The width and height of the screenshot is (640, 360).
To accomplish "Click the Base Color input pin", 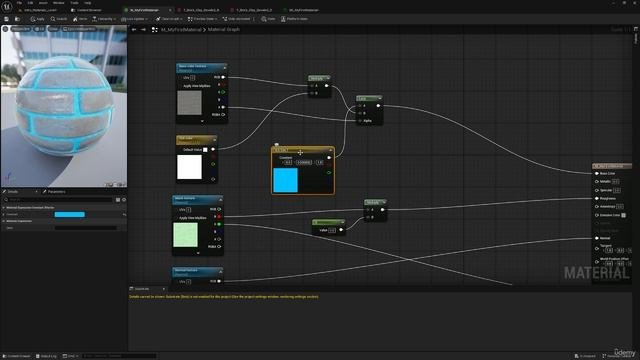I will tap(597, 173).
